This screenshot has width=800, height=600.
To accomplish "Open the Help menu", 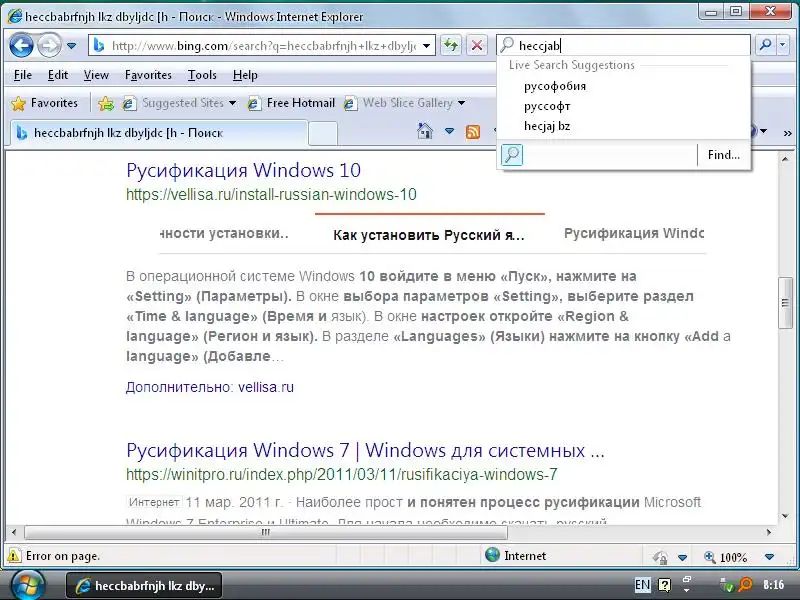I will [245, 75].
